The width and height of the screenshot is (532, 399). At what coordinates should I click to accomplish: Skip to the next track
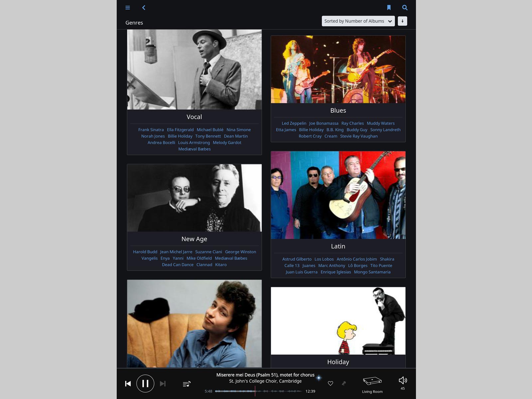click(163, 384)
